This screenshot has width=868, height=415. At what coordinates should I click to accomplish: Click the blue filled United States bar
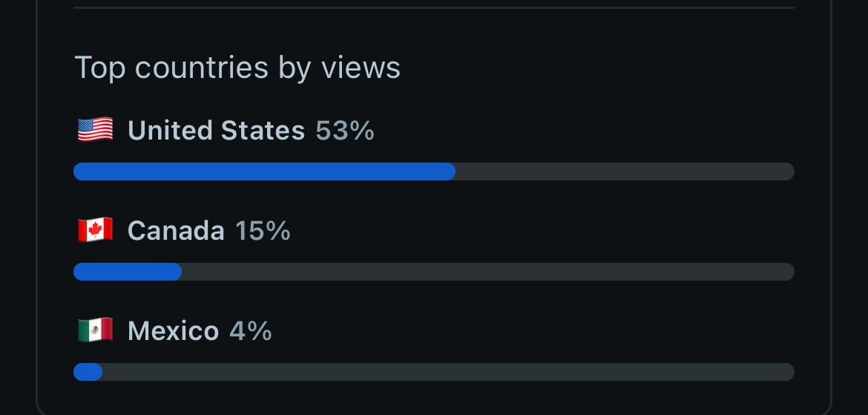pos(265,171)
